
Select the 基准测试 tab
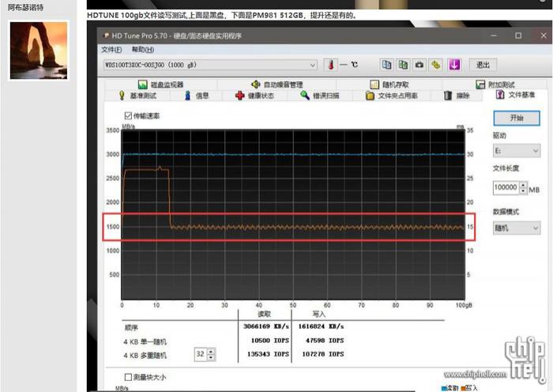(138, 96)
